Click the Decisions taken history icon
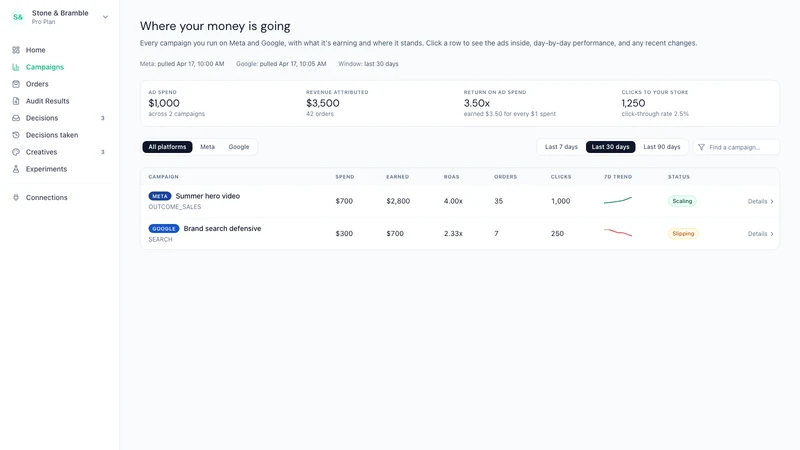This screenshot has width=800, height=450. (x=16, y=135)
